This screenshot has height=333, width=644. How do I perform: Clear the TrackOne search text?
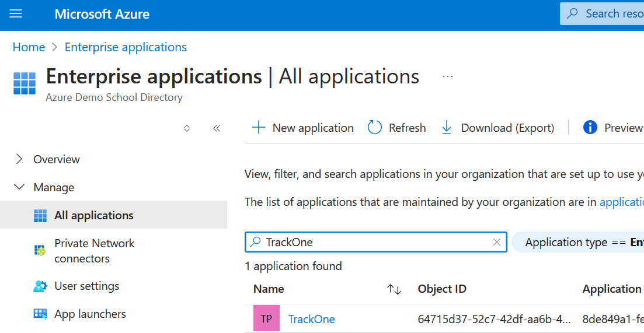pyautogui.click(x=496, y=242)
